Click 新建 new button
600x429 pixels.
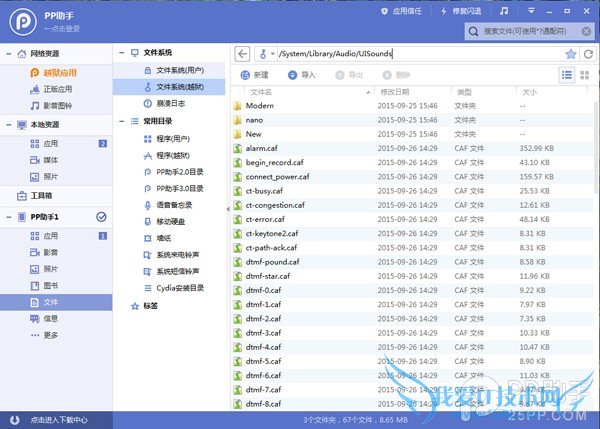point(254,75)
